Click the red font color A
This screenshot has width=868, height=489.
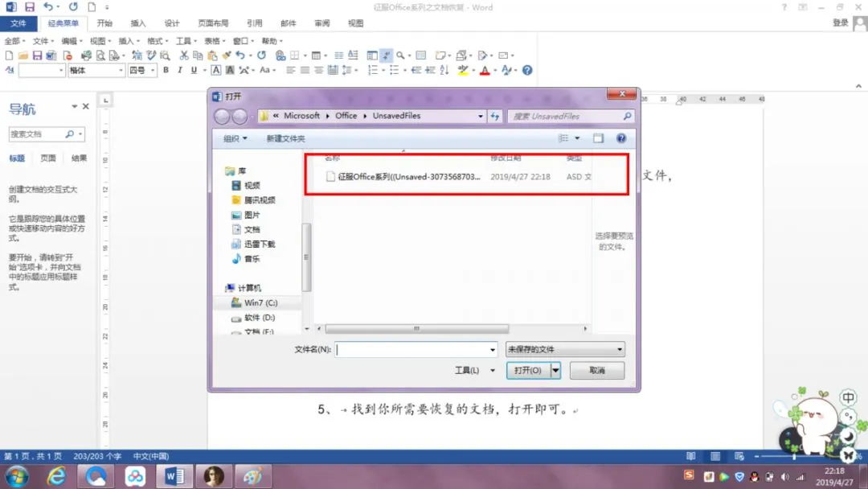click(485, 70)
